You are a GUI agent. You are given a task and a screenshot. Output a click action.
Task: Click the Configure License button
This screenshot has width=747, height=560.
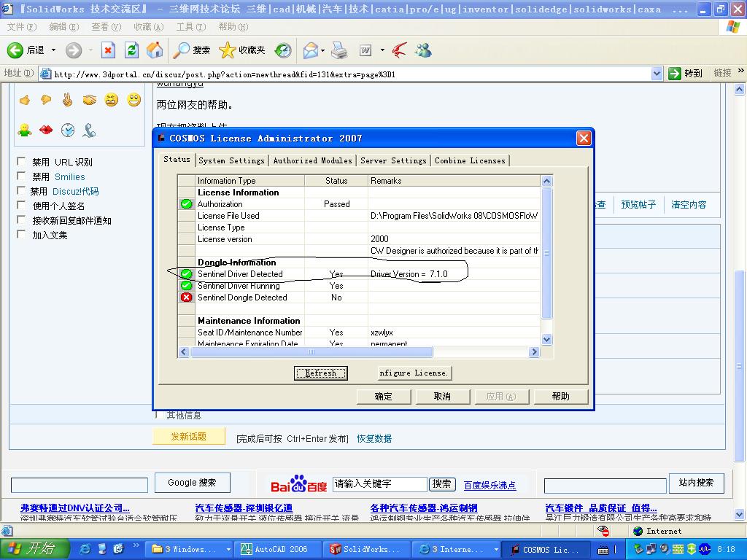[x=414, y=373]
